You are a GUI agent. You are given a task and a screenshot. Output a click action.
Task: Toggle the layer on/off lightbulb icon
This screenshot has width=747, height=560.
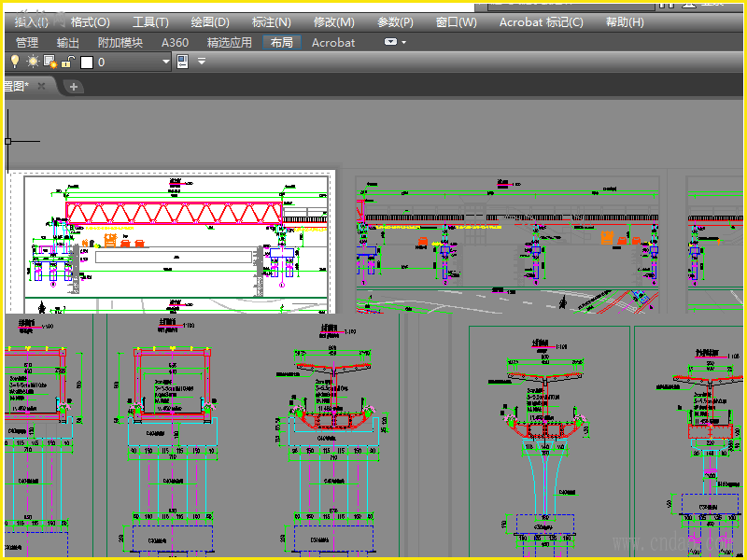(x=15, y=62)
